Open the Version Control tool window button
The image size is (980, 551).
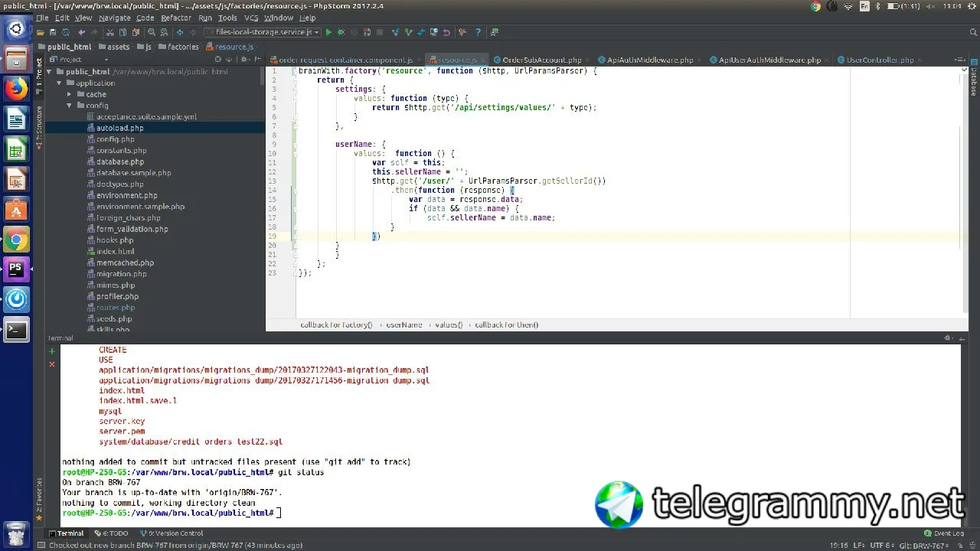pos(171,533)
